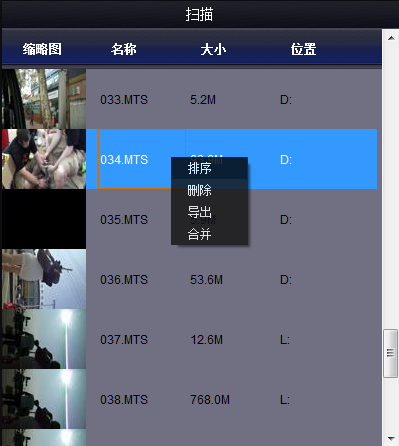399x446 pixels.
Task: Click the scrollbar up arrow
Action: 391,38
